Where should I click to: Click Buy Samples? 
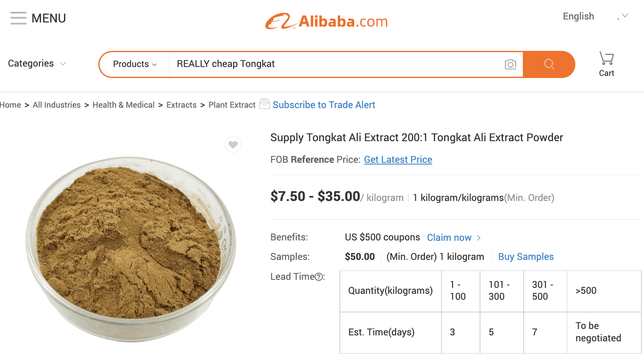pyautogui.click(x=526, y=257)
